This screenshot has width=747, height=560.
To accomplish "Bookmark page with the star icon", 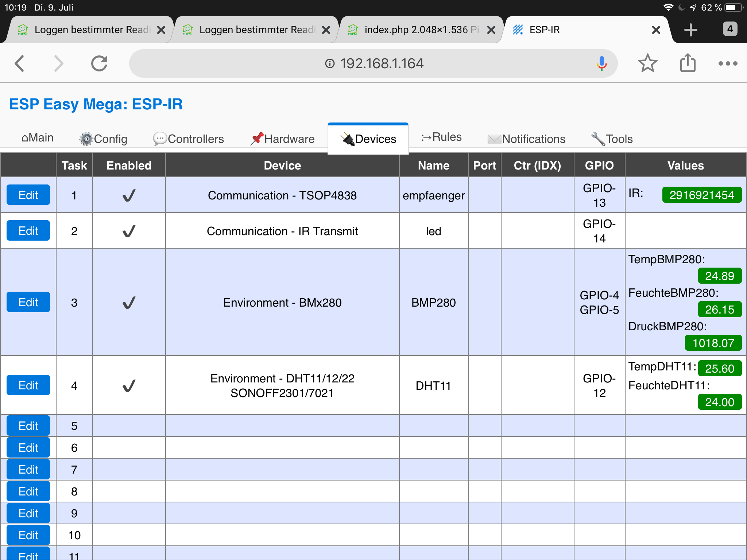I will coord(647,63).
